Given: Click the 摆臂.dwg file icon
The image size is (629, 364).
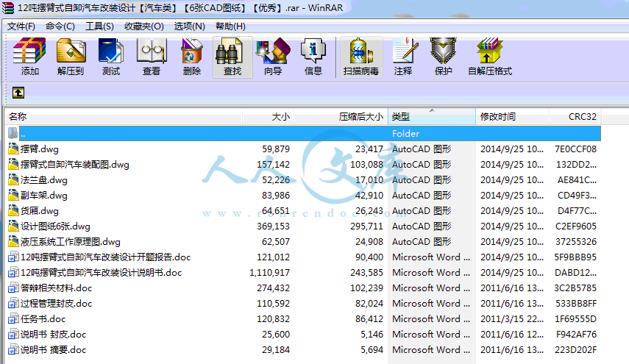Looking at the screenshot, I should click(13, 149).
